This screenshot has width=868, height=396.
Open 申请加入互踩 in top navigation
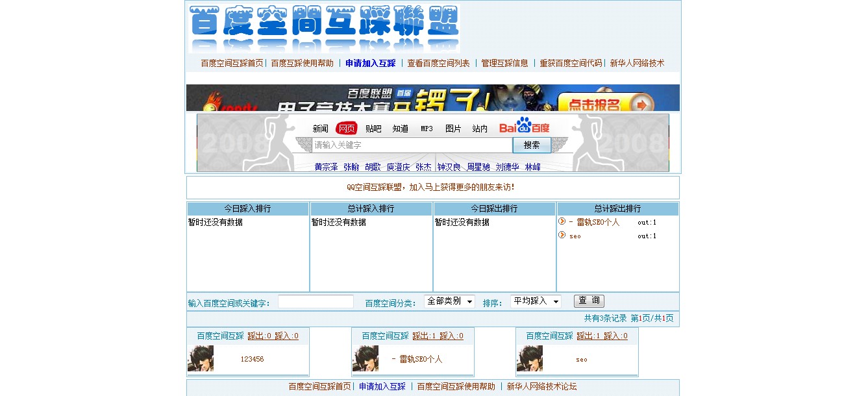(x=370, y=64)
